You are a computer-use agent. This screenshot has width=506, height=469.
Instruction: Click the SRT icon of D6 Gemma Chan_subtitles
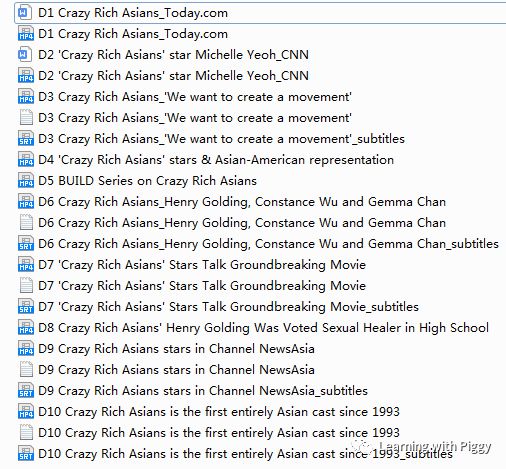point(26,244)
